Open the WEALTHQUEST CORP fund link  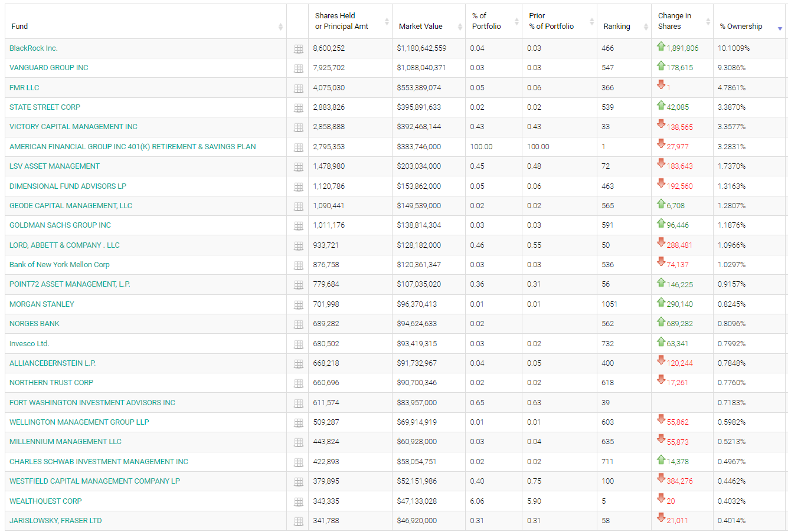45,501
